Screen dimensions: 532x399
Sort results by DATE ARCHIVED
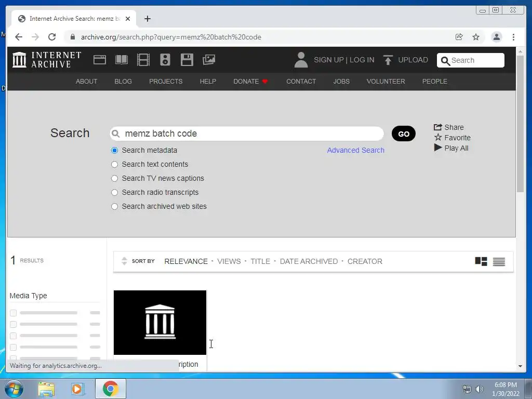pos(309,261)
